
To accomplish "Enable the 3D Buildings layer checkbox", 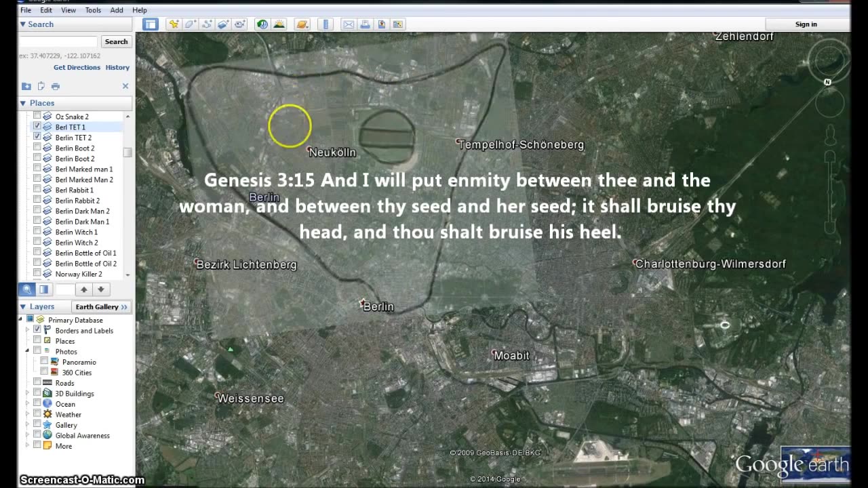I will [37, 393].
